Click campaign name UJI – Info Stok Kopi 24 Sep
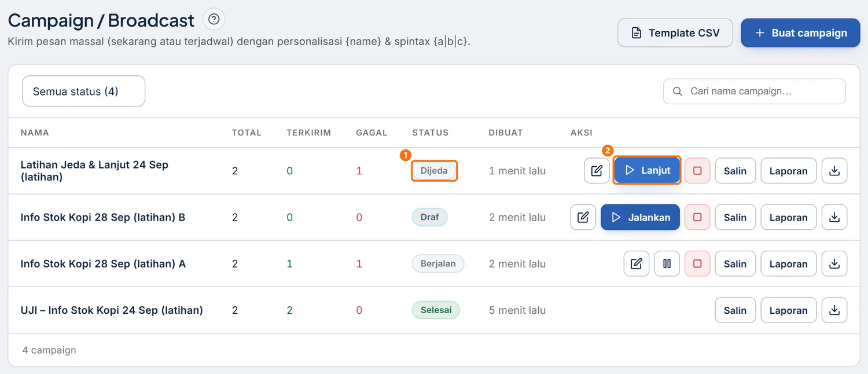Viewport: 868px width, 374px height. point(112,310)
